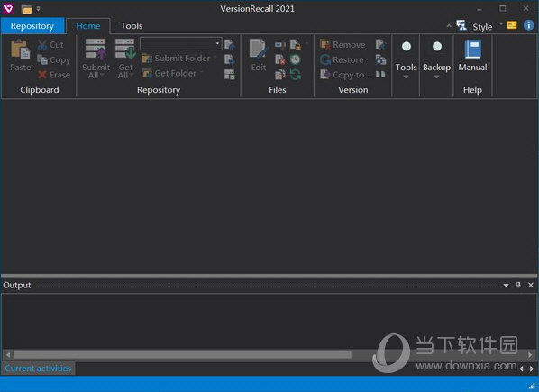Open the Repository ribbon tab
The image size is (539, 392).
[x=32, y=26]
